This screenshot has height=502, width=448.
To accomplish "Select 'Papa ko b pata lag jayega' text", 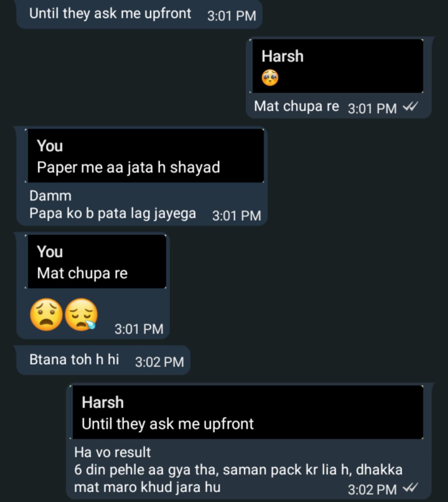I will click(112, 213).
